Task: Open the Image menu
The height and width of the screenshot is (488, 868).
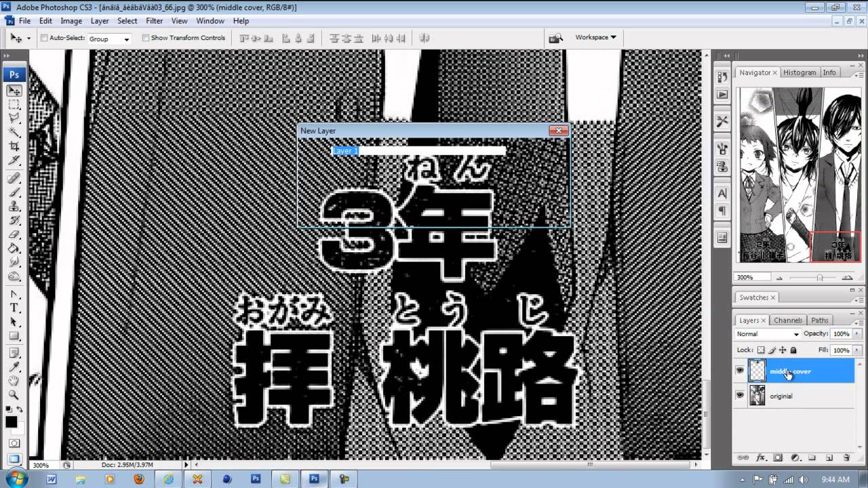Action: [x=71, y=21]
